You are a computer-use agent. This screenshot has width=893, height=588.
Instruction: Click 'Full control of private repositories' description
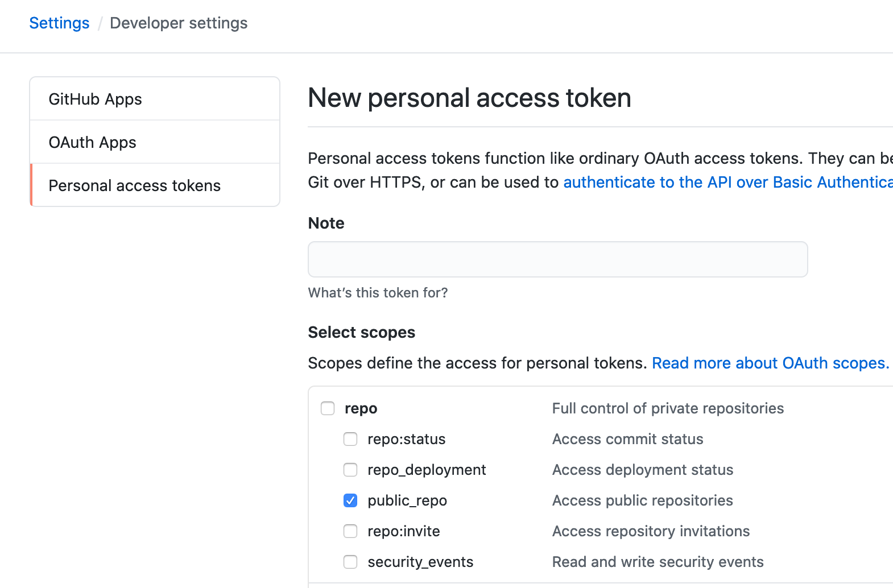[x=668, y=408]
